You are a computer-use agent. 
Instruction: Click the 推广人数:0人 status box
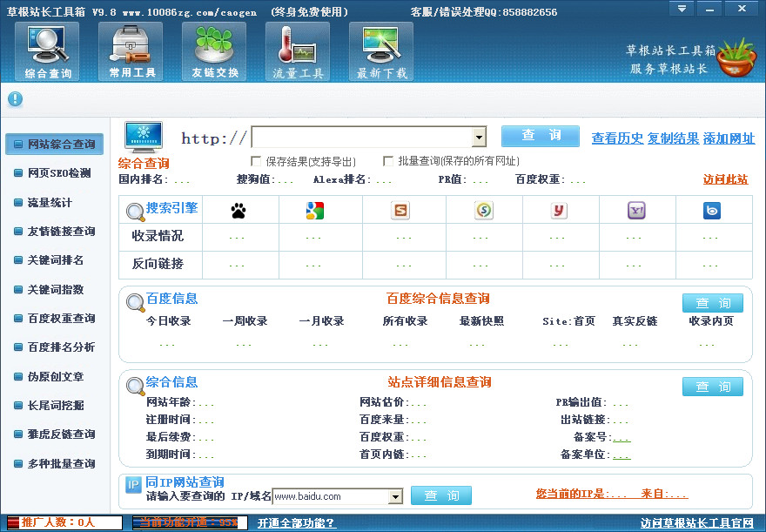coord(64,522)
